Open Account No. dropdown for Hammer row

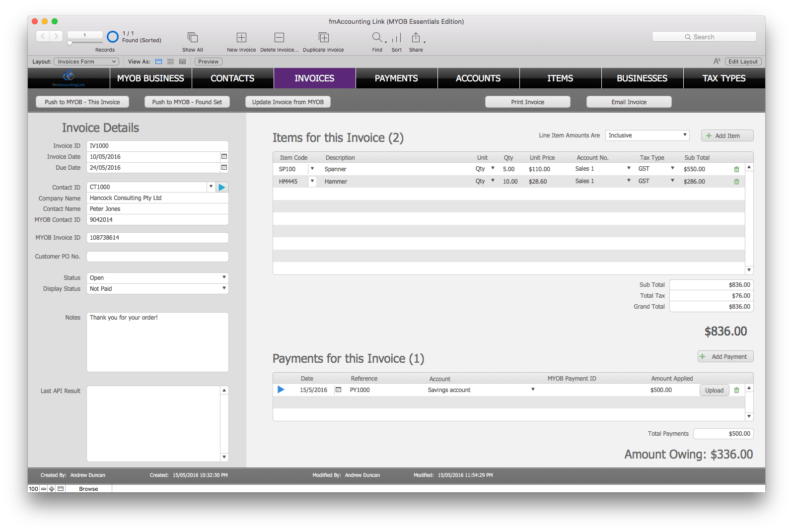[x=629, y=181]
